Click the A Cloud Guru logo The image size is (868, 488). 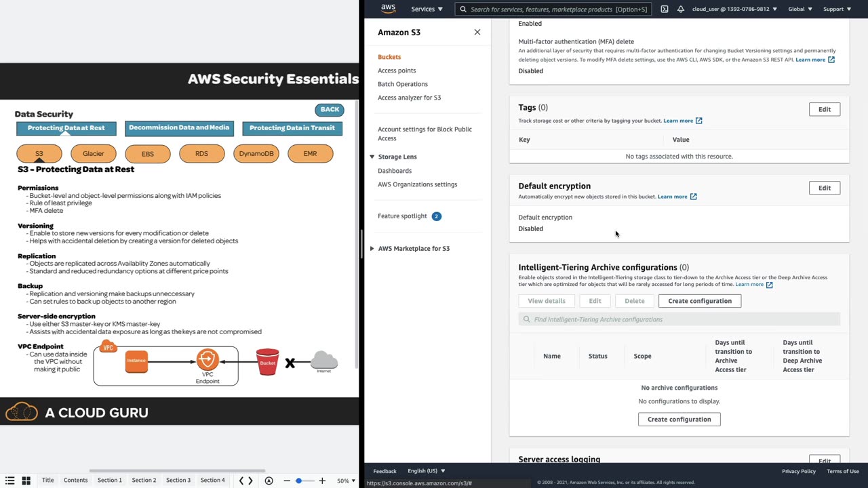pos(77,412)
